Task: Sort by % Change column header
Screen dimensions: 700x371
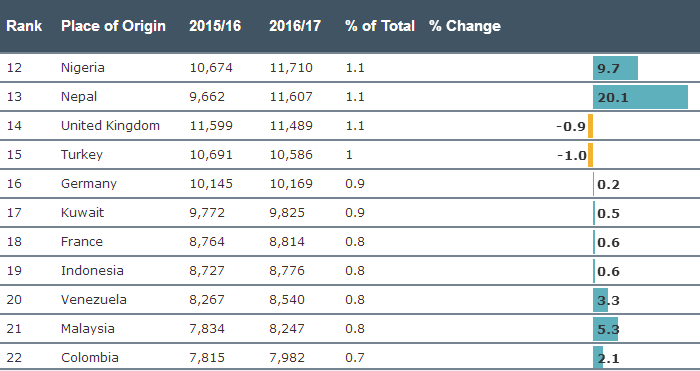Action: (465, 26)
